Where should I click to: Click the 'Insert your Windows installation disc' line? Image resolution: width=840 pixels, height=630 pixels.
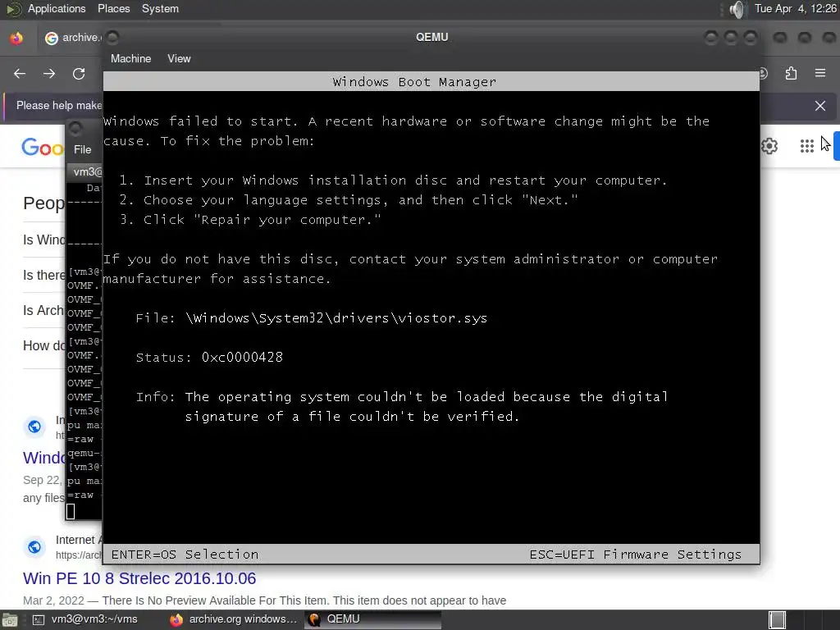[393, 180]
